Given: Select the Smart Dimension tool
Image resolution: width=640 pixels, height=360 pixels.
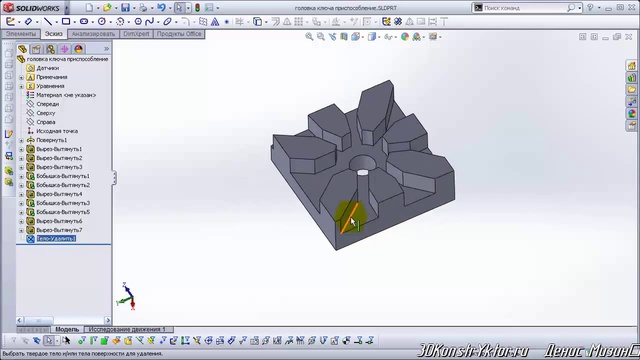Looking at the screenshot, I should click(x=28, y=22).
